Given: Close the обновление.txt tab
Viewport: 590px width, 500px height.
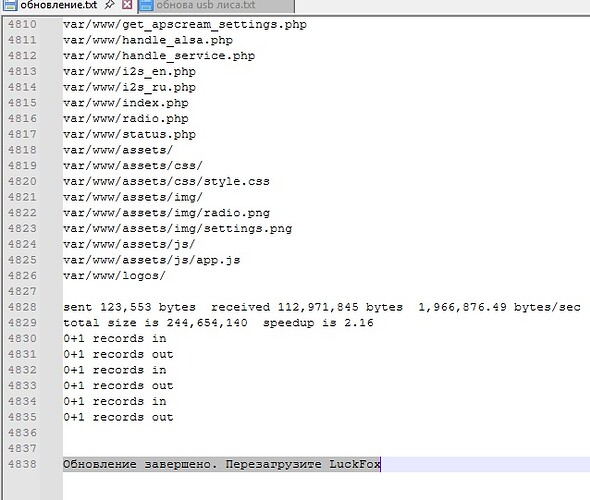Looking at the screenshot, I should pyautogui.click(x=128, y=5).
